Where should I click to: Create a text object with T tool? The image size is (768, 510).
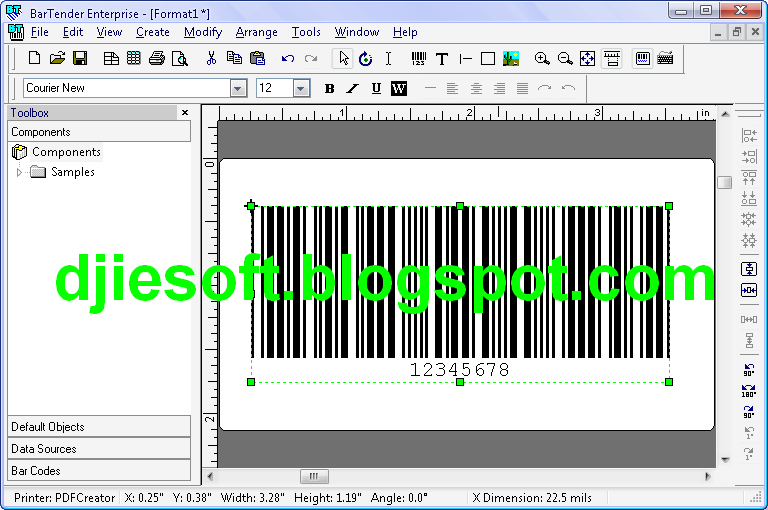point(442,58)
